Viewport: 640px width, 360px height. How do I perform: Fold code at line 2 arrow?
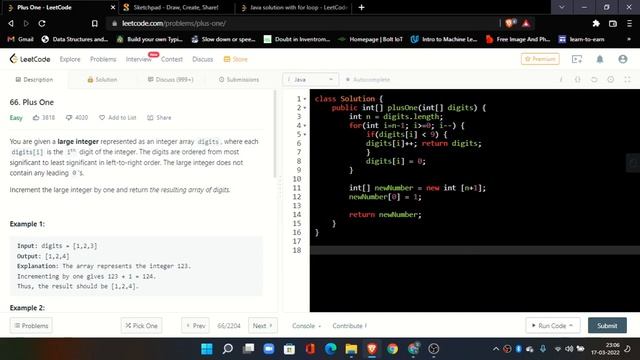(305, 108)
